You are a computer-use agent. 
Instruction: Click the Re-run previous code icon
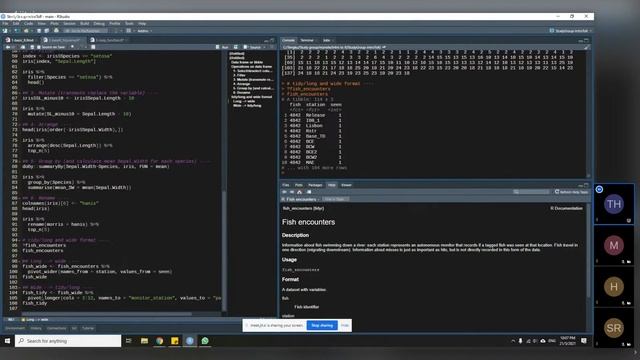click(x=236, y=47)
